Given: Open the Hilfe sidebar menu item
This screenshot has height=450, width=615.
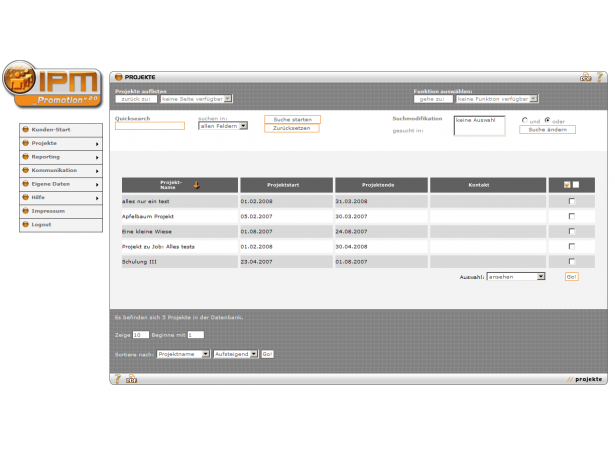Looking at the screenshot, I should click(x=61, y=197).
